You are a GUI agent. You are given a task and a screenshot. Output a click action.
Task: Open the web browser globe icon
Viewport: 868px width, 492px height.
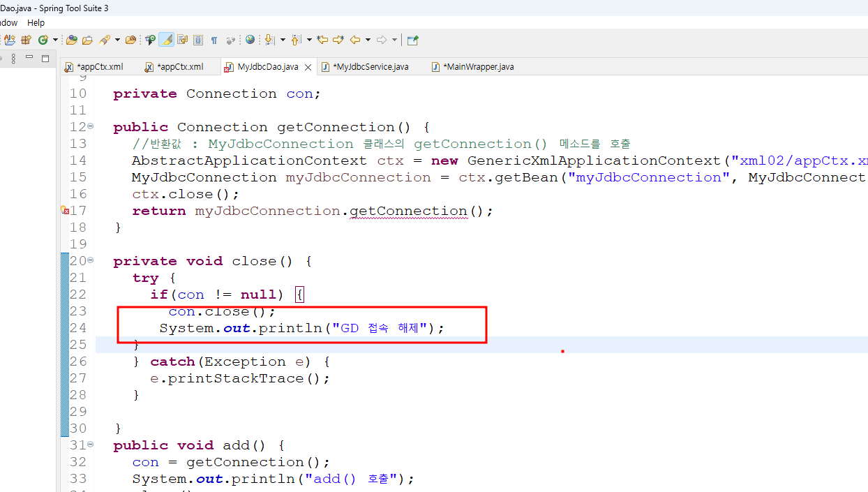250,40
